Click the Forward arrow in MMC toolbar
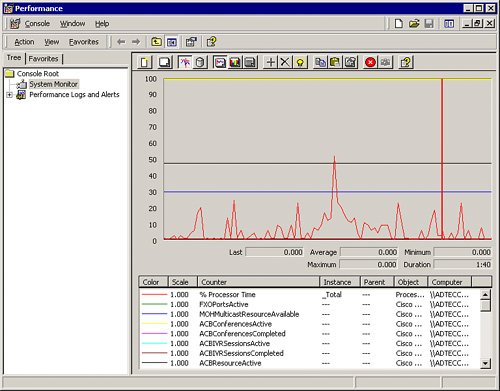Viewport: 500px width, 391px height. point(136,42)
